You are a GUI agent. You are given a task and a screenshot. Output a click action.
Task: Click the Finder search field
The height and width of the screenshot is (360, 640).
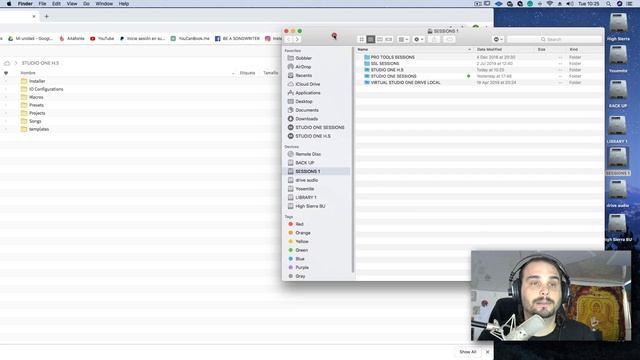[554, 39]
